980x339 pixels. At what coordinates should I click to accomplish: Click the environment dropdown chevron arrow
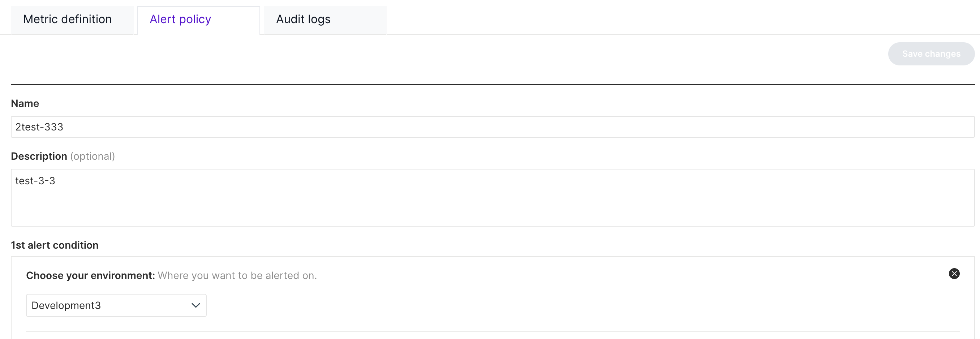tap(195, 305)
